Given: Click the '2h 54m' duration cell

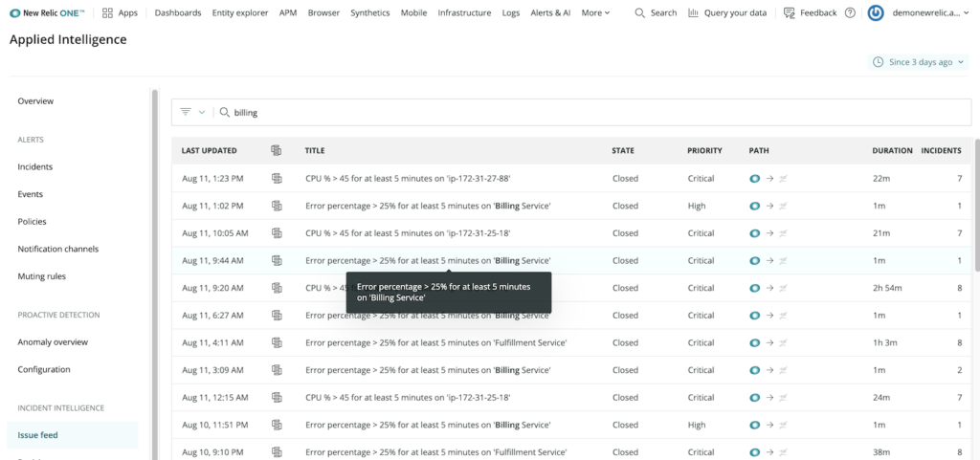Looking at the screenshot, I should pos(887,288).
